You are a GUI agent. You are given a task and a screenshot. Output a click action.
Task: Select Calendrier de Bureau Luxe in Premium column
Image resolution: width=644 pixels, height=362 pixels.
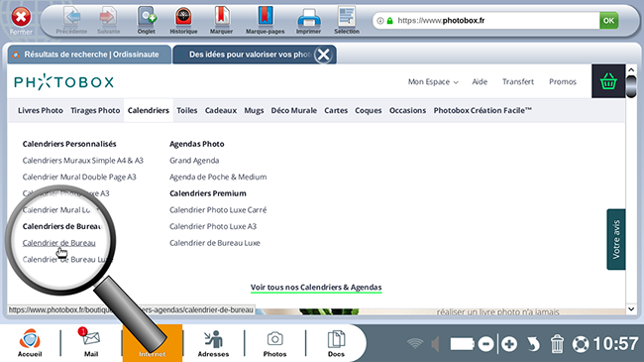[x=215, y=242]
